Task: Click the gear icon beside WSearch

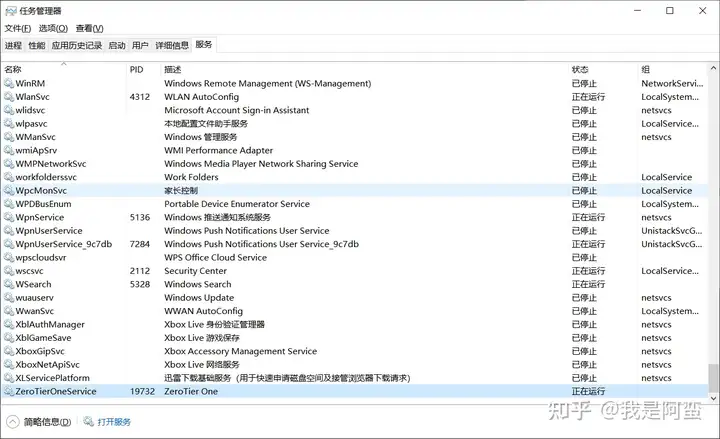Action: click(9, 284)
